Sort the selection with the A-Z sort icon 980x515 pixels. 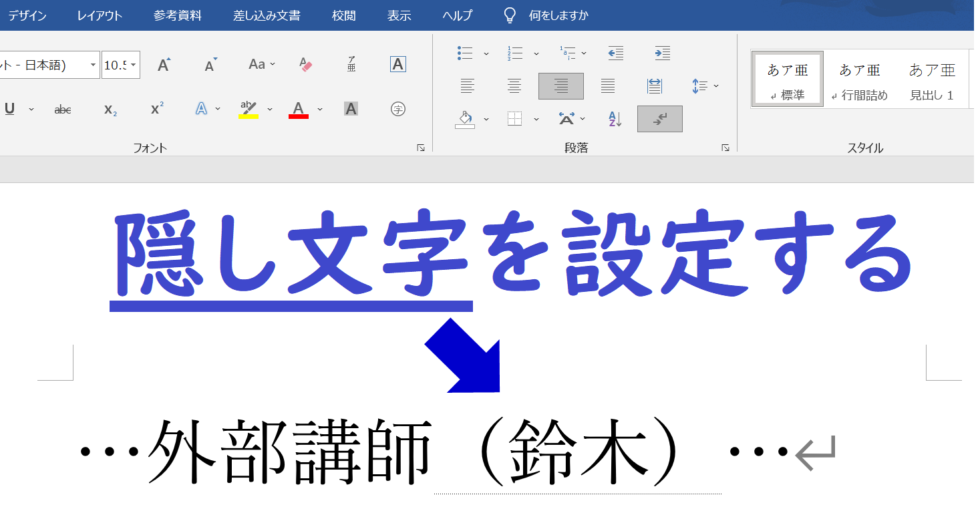tap(615, 119)
